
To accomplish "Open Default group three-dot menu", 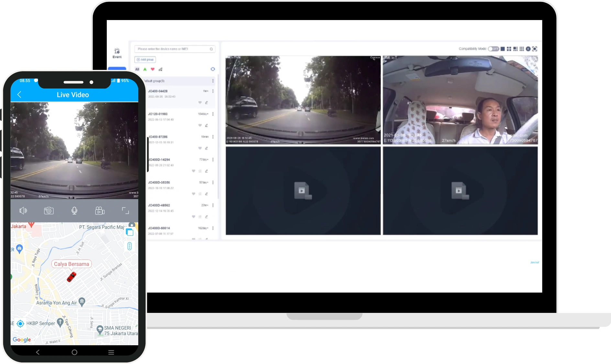I will (213, 81).
